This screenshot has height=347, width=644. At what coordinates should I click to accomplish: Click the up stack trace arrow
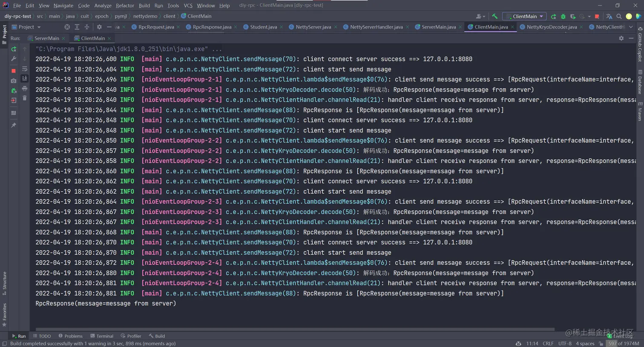tap(25, 49)
